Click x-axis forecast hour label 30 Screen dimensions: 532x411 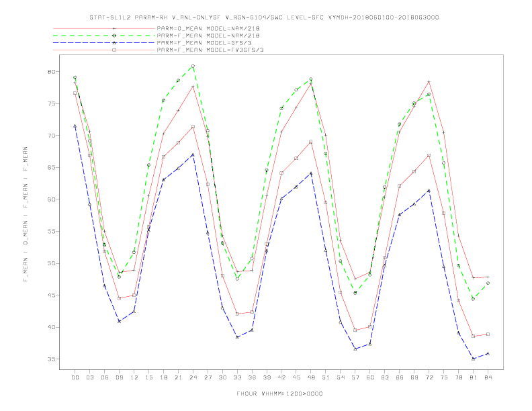(222, 377)
